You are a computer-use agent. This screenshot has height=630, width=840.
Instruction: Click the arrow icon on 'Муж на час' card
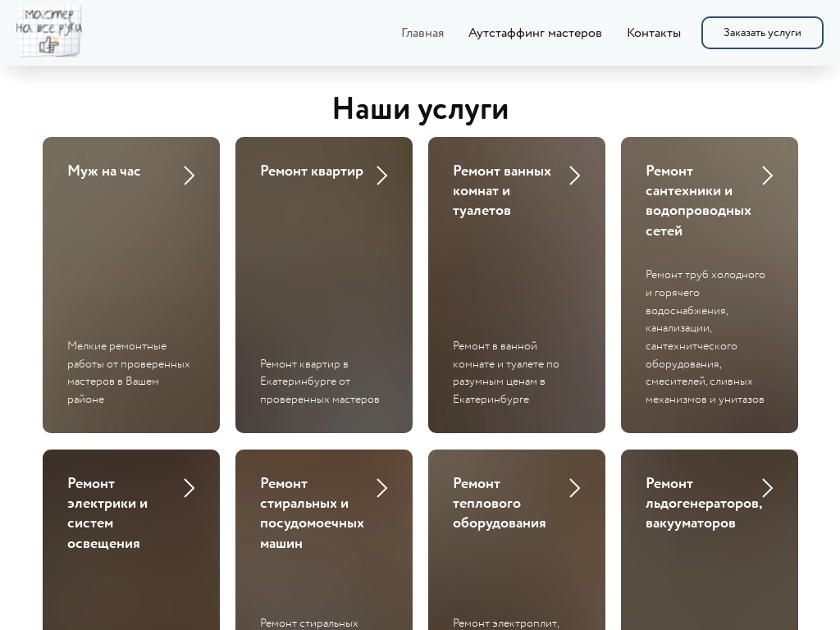click(x=189, y=176)
